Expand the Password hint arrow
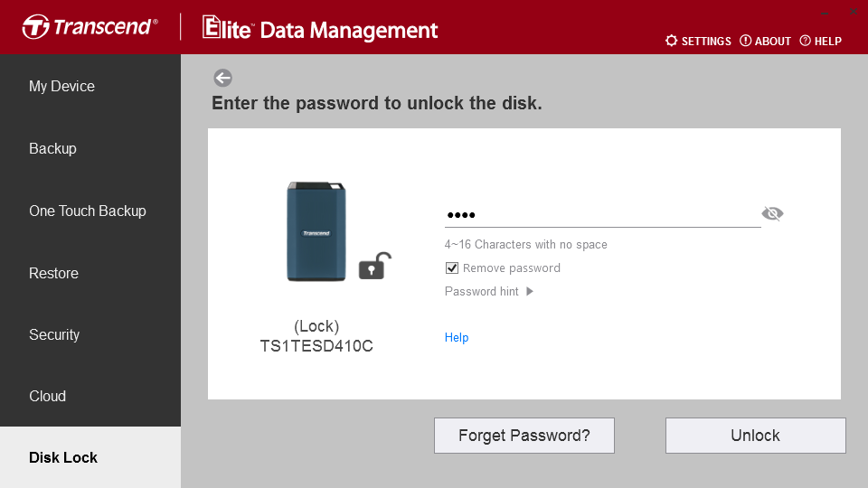This screenshot has width=868, height=488. click(530, 292)
